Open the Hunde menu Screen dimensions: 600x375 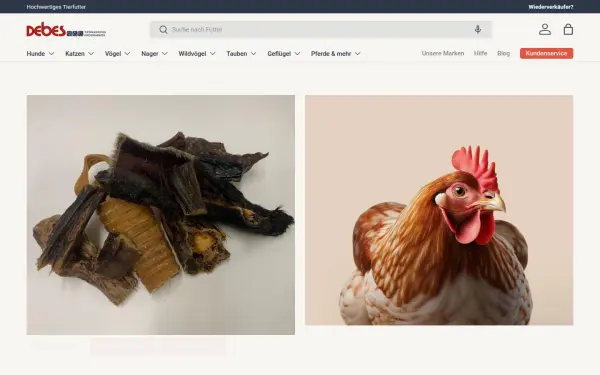point(36,54)
